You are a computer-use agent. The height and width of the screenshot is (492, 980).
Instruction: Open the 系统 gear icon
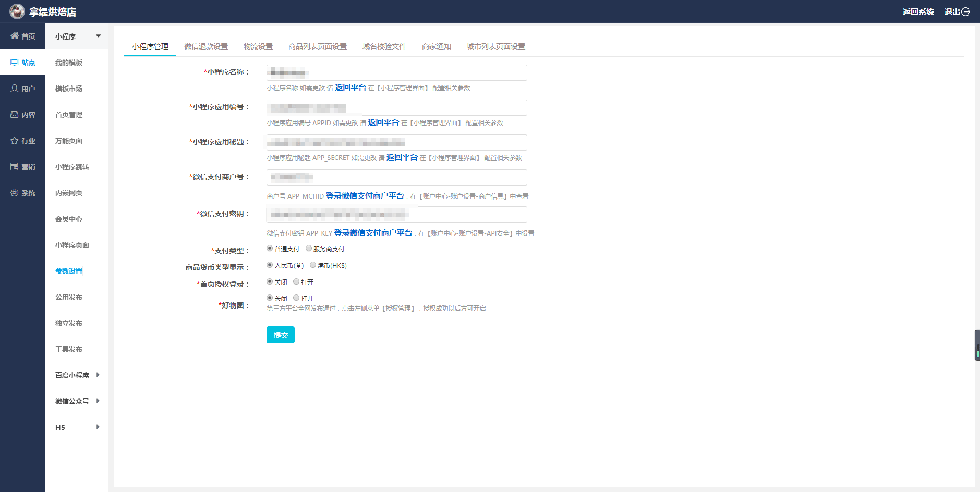[15, 193]
